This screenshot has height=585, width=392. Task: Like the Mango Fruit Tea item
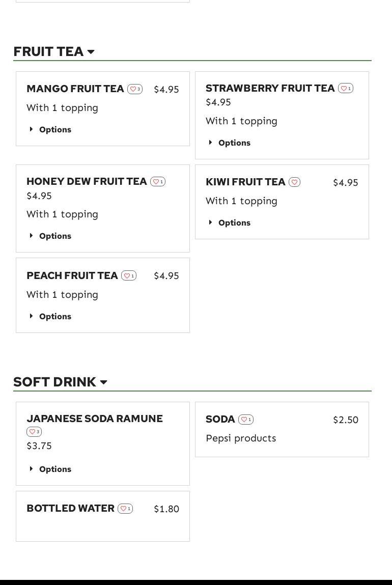(x=134, y=89)
